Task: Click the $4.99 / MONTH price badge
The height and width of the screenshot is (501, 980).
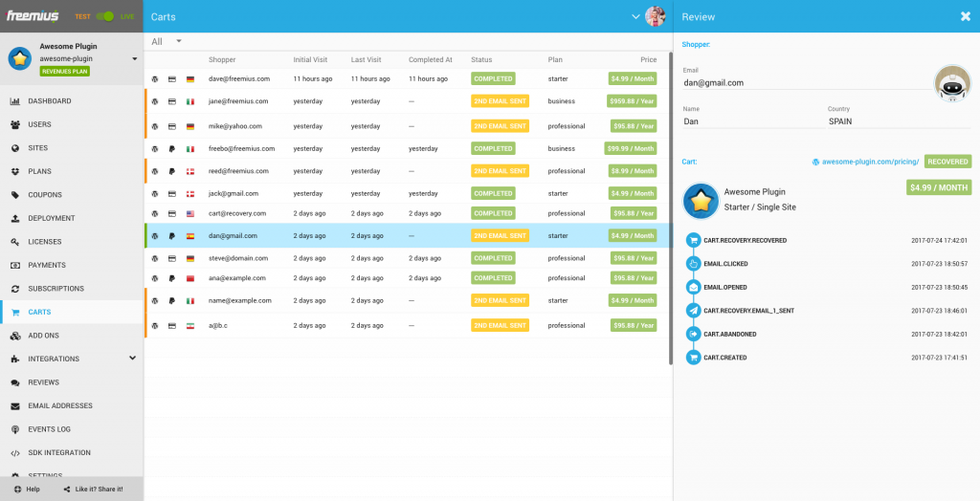Action: [939, 187]
